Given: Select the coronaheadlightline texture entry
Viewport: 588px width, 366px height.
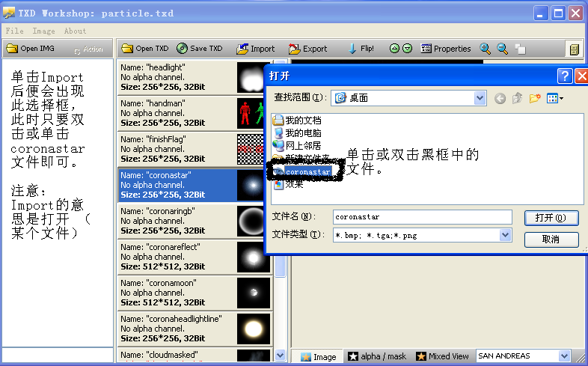Looking at the screenshot, I should pyautogui.click(x=194, y=329).
